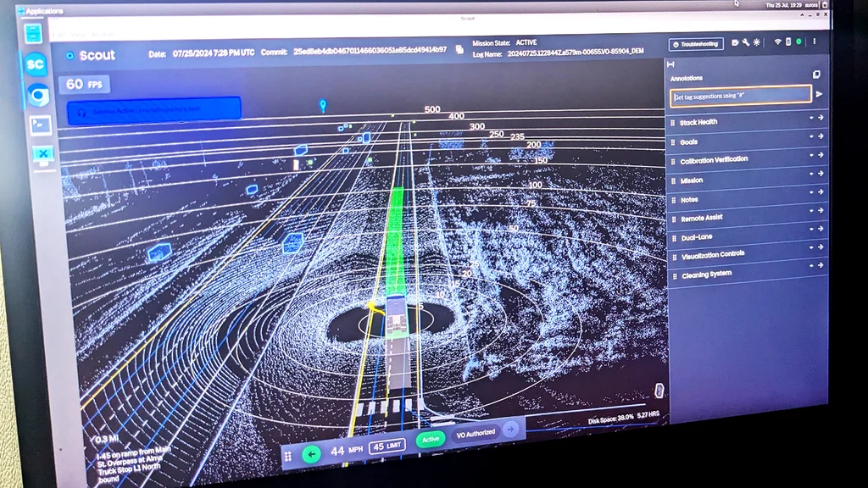Click the right arrow on Notes row
This screenshot has height=488, width=868.
pos(821,192)
